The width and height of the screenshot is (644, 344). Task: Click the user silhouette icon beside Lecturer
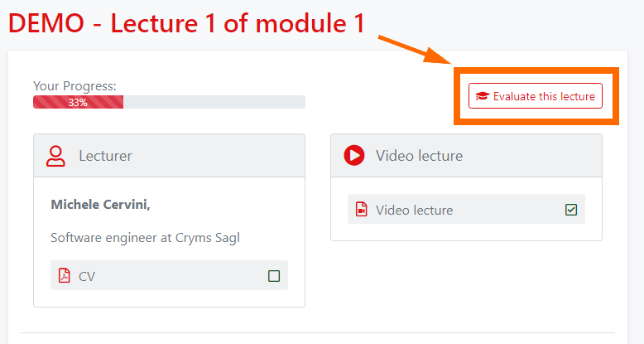pos(55,155)
